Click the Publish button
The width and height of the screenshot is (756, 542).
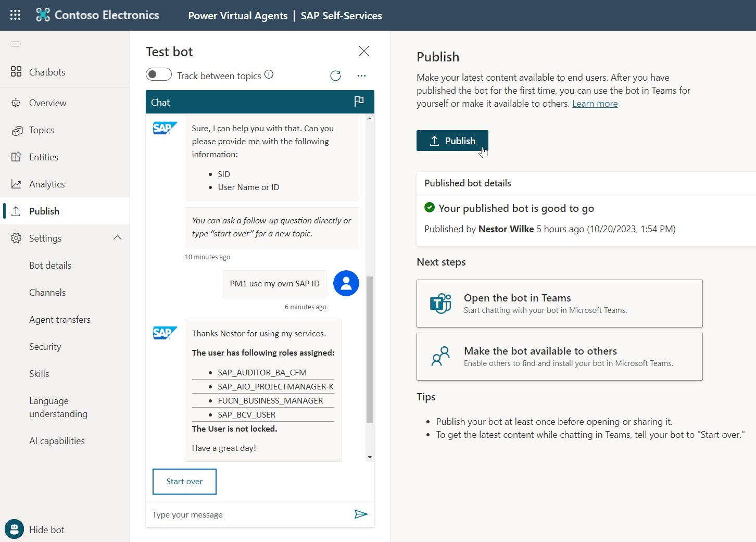point(452,141)
